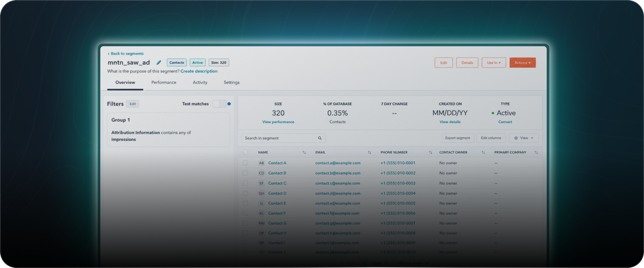Click the 0.35% database value
644x268 pixels.
tap(337, 113)
